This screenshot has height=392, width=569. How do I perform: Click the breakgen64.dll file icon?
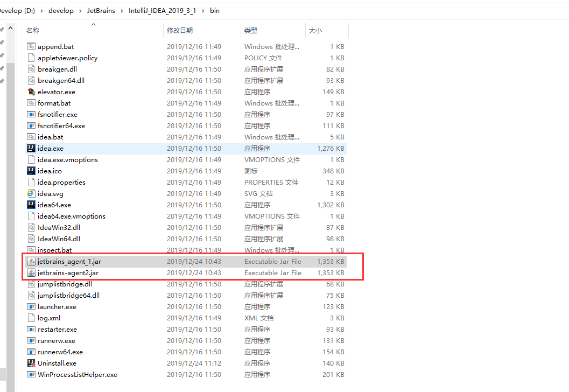(31, 80)
